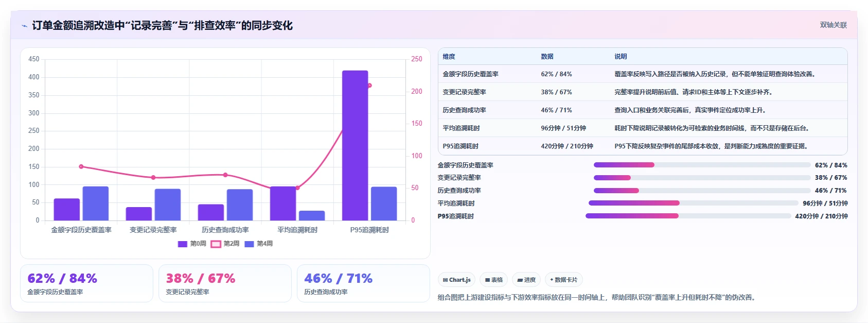
Task: Click the 平均追溯耗时 progress bar
Action: click(x=694, y=203)
